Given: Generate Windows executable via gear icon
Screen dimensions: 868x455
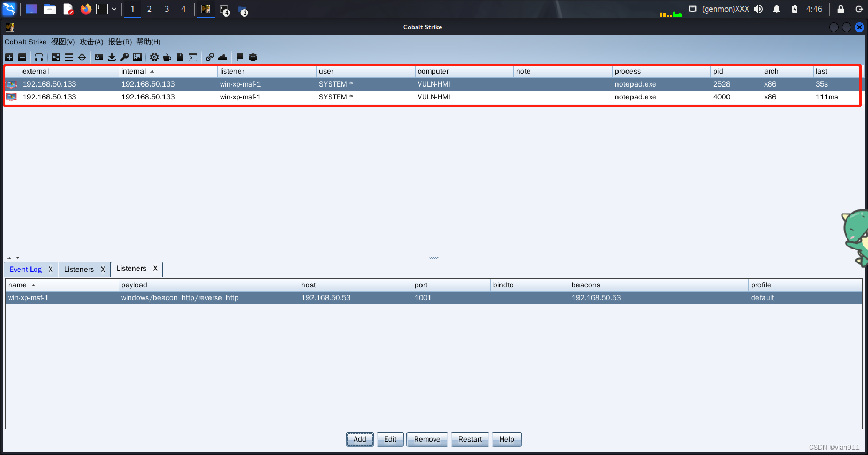Looking at the screenshot, I should coord(154,57).
